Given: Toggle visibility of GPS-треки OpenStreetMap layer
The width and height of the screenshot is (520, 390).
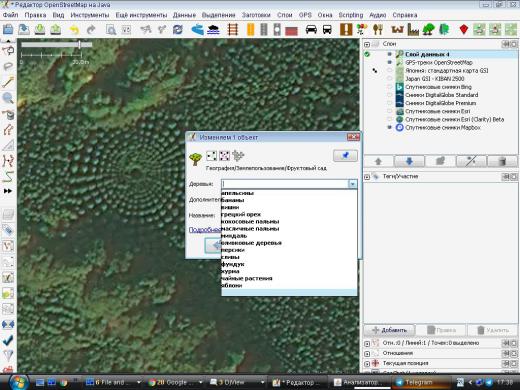Looking at the screenshot, I should pyautogui.click(x=389, y=62).
